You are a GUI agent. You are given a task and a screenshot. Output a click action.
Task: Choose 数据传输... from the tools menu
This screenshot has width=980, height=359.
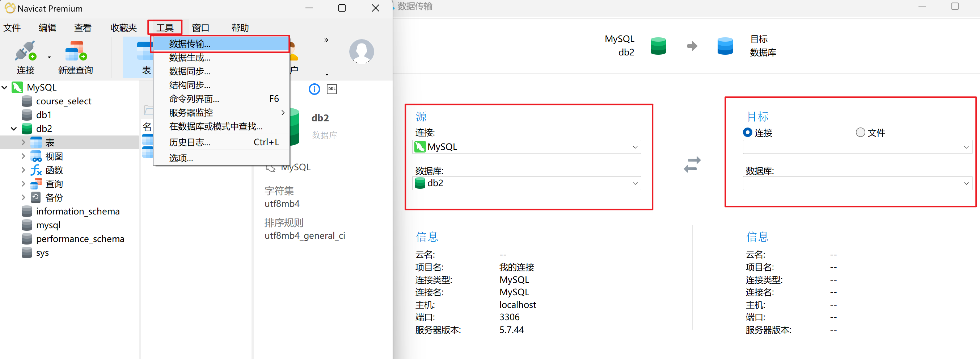pyautogui.click(x=221, y=44)
